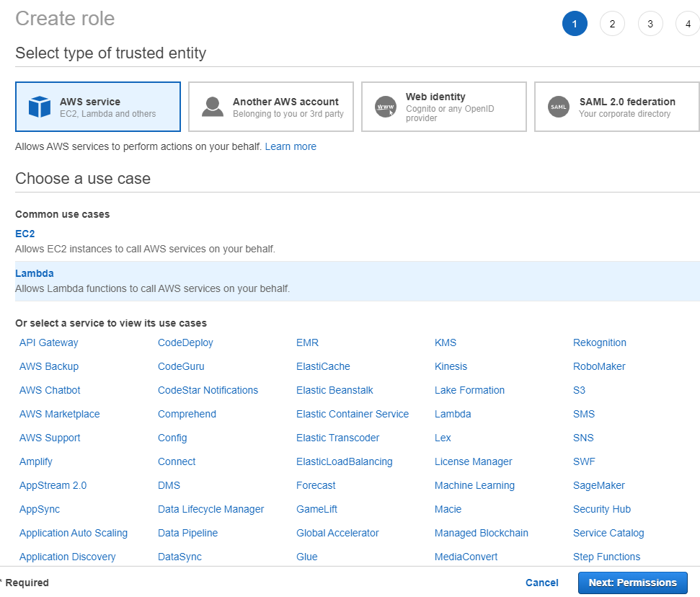Select the Machine Learning service

(x=475, y=485)
